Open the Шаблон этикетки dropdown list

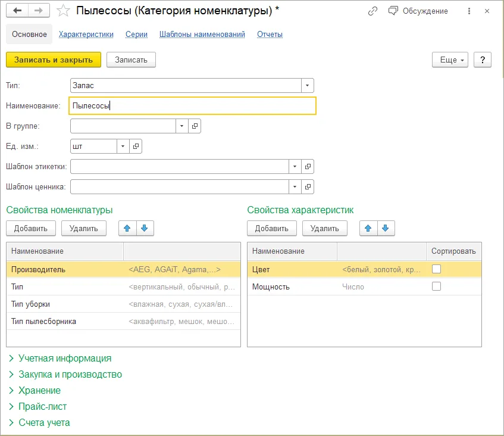click(x=295, y=167)
